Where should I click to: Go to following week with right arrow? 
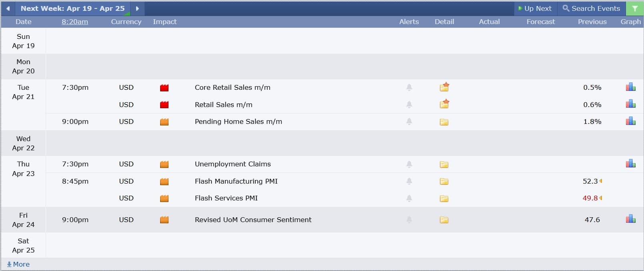pyautogui.click(x=137, y=8)
